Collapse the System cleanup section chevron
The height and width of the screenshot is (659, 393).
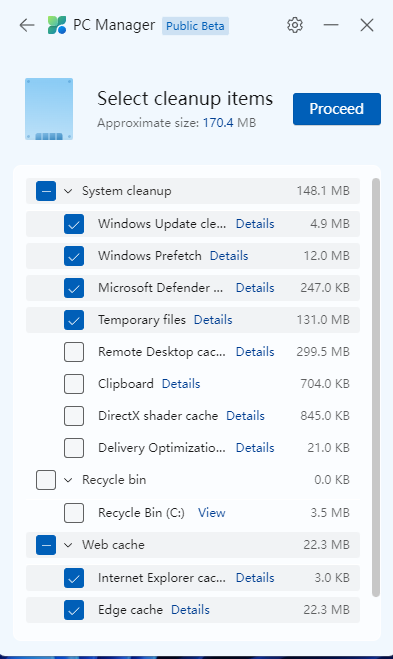click(x=68, y=191)
